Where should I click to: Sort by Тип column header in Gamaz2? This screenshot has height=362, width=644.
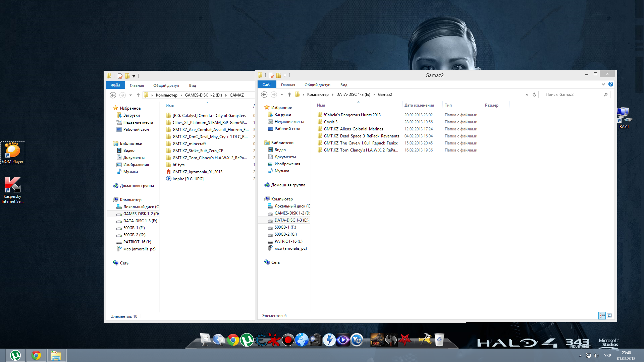(x=462, y=105)
